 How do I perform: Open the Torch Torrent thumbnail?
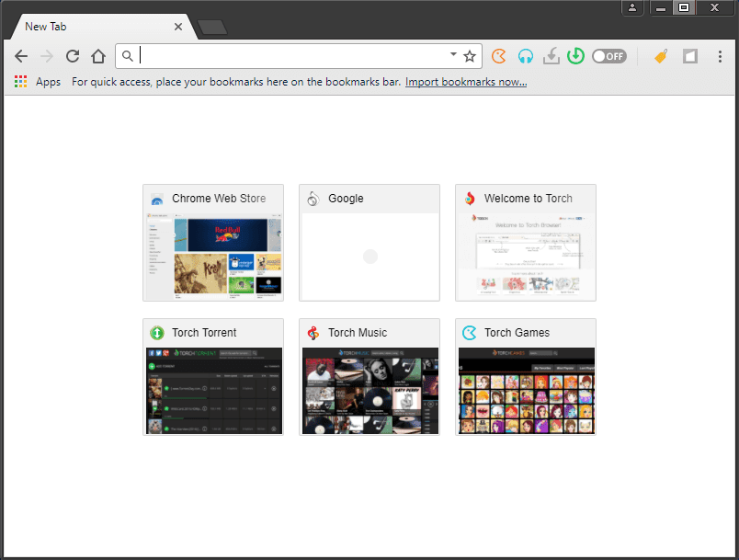coord(213,391)
